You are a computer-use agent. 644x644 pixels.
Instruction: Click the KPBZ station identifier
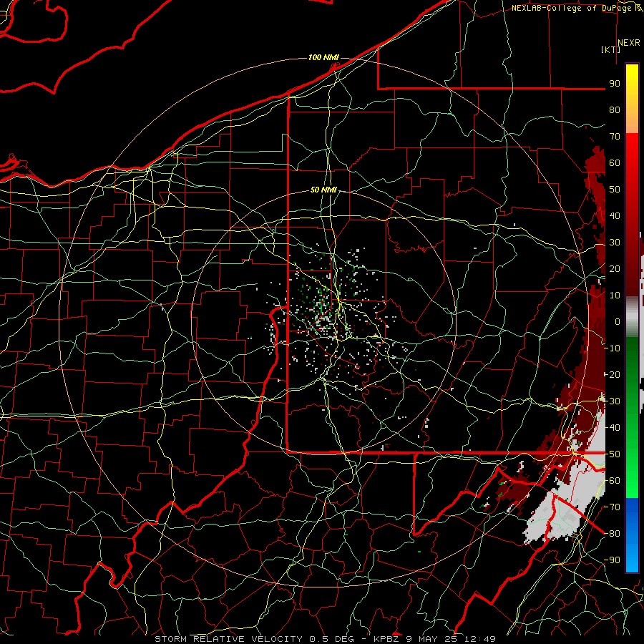(x=386, y=639)
